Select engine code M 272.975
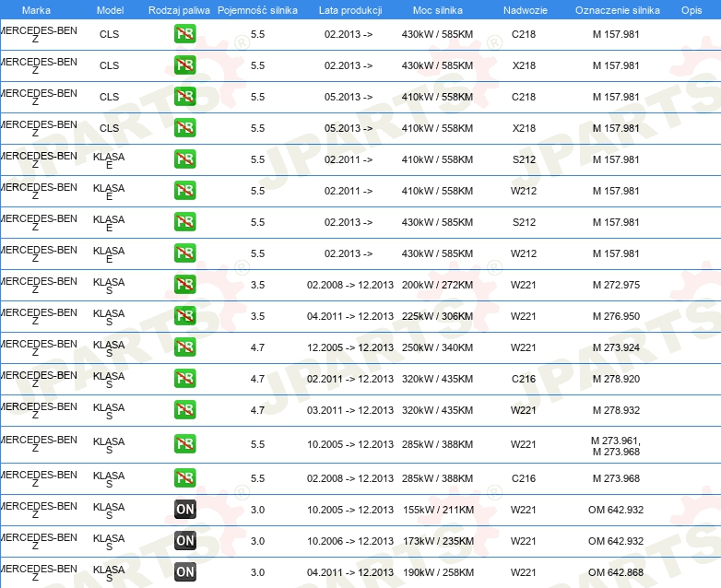 click(x=616, y=285)
